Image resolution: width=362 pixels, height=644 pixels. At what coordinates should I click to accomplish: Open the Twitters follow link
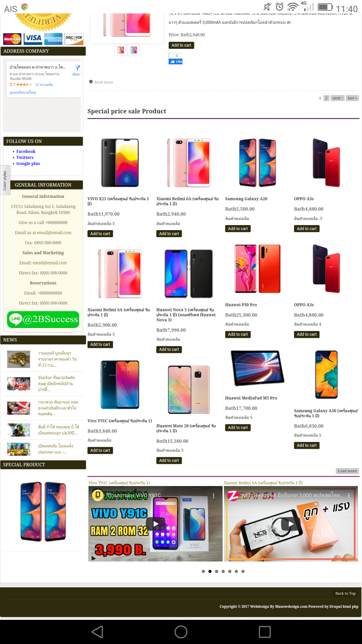click(25, 157)
